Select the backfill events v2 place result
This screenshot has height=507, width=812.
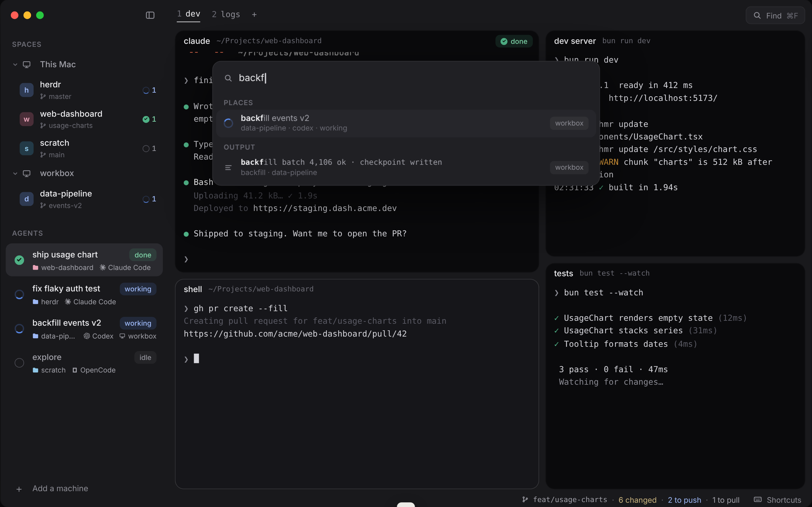click(x=406, y=123)
